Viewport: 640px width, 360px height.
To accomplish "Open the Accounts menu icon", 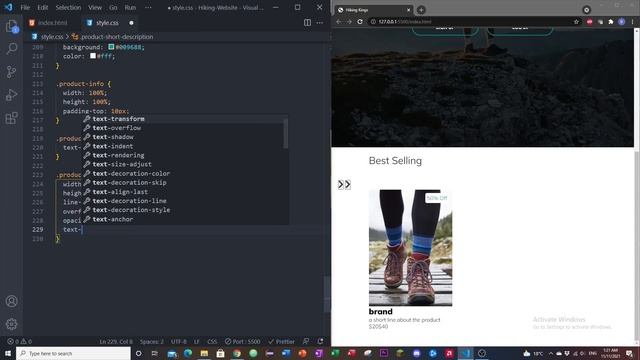I will (11, 301).
